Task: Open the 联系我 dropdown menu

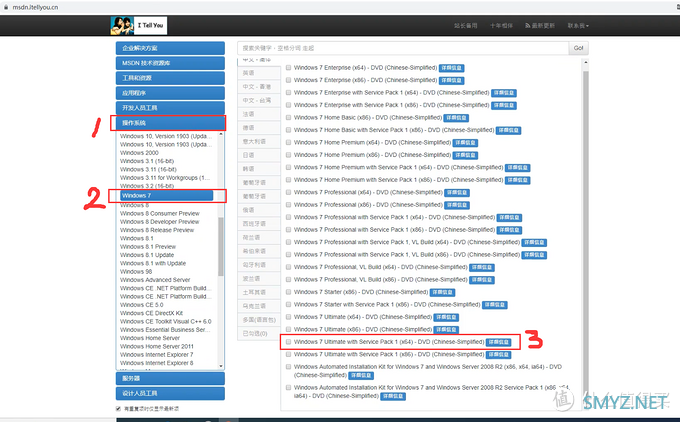Action: tap(578, 26)
